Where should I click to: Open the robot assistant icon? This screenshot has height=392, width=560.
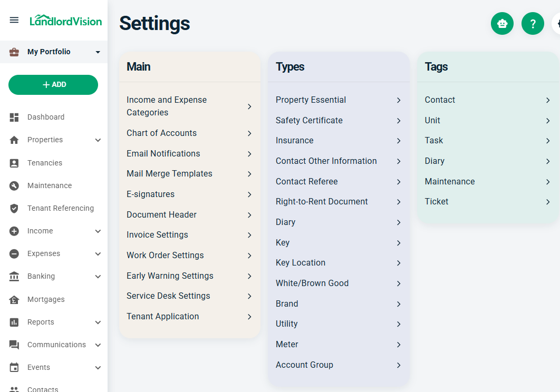502,24
